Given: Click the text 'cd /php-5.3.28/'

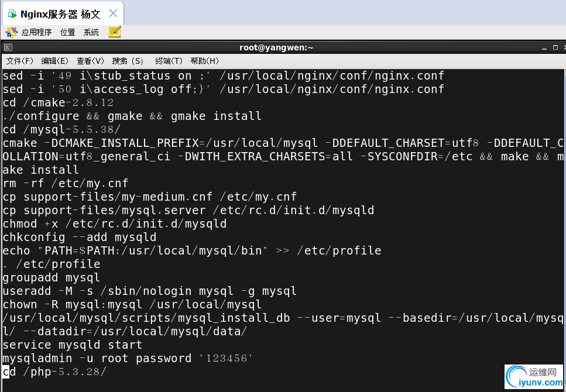Looking at the screenshot, I should tap(54, 372).
